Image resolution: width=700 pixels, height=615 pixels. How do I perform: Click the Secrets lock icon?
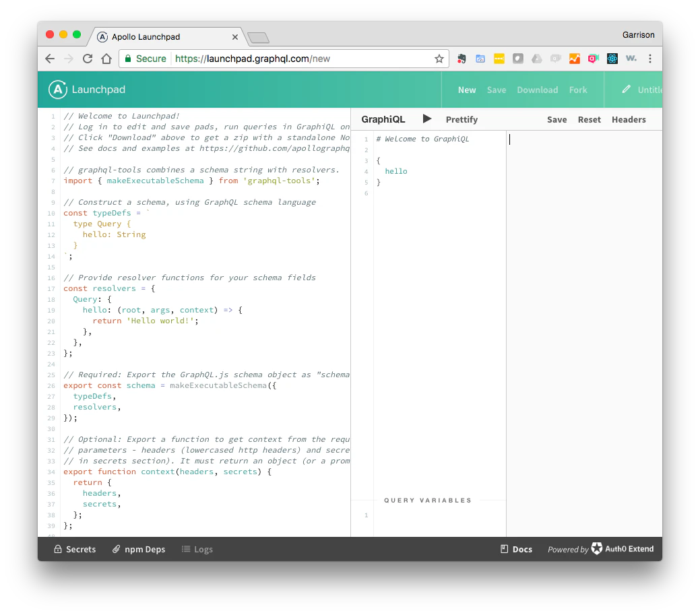58,549
